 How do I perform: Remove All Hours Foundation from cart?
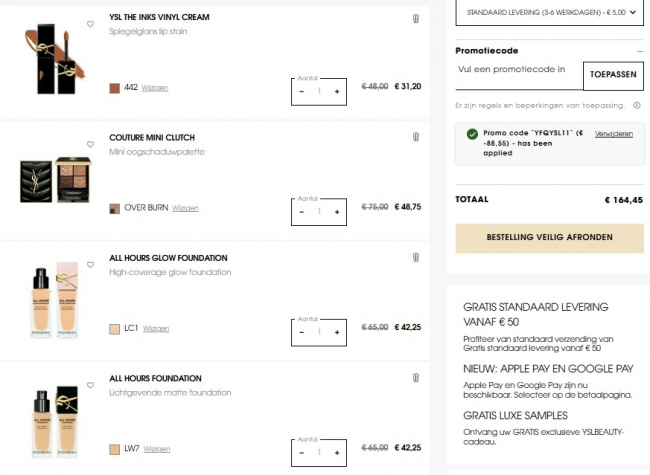coord(416,377)
